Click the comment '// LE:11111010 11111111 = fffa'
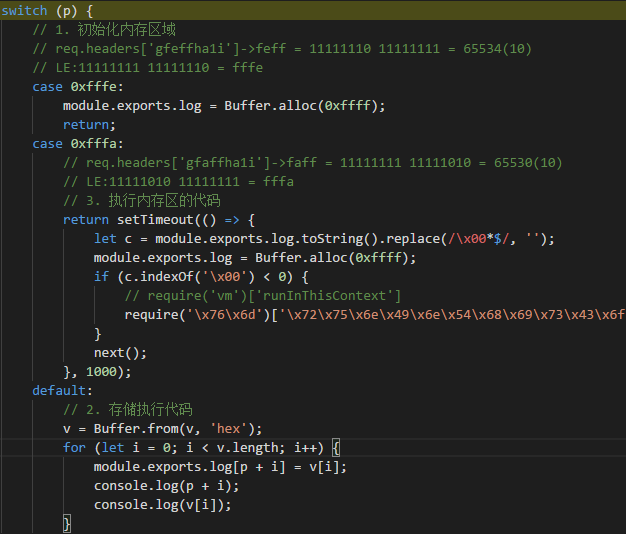 178,182
